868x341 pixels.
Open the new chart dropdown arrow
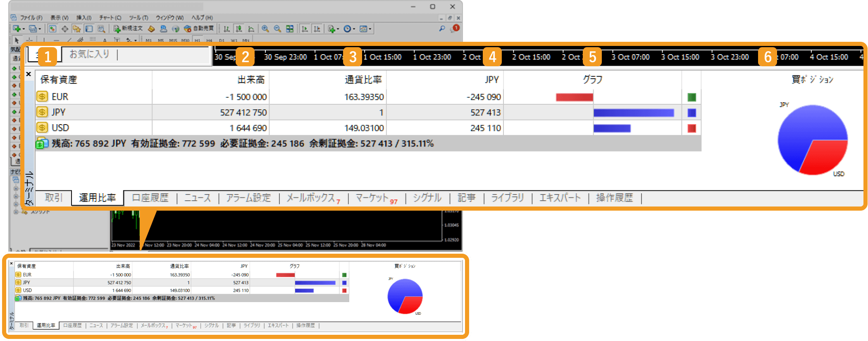coord(24,29)
